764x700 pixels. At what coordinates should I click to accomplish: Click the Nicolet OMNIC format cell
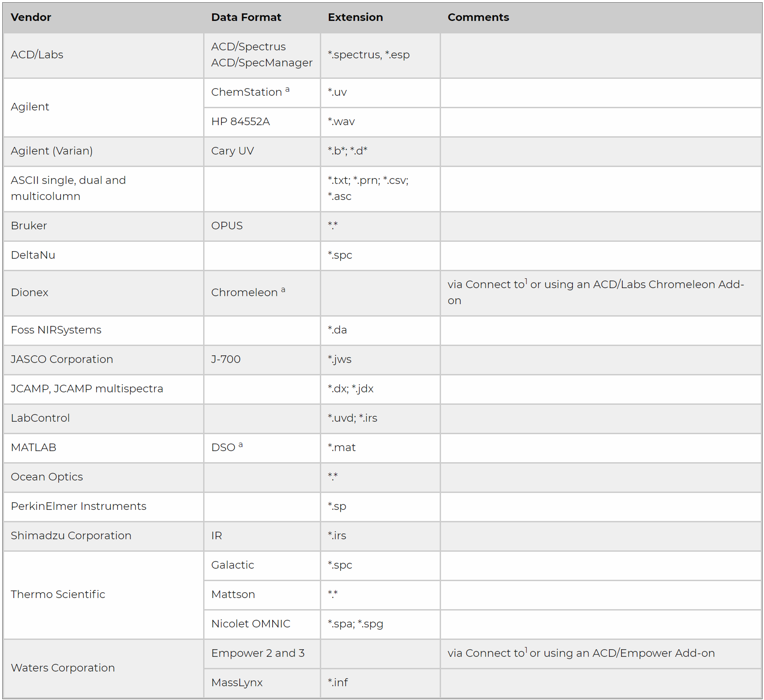click(251, 624)
